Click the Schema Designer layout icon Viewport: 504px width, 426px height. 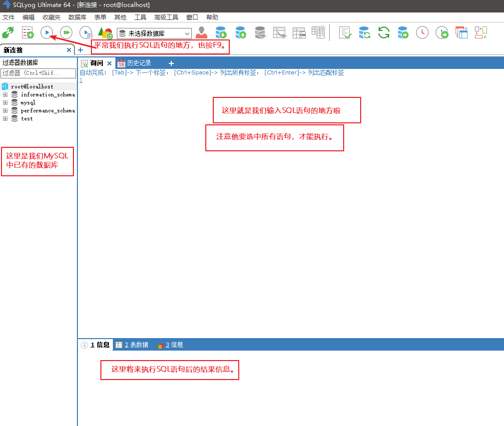click(x=462, y=32)
